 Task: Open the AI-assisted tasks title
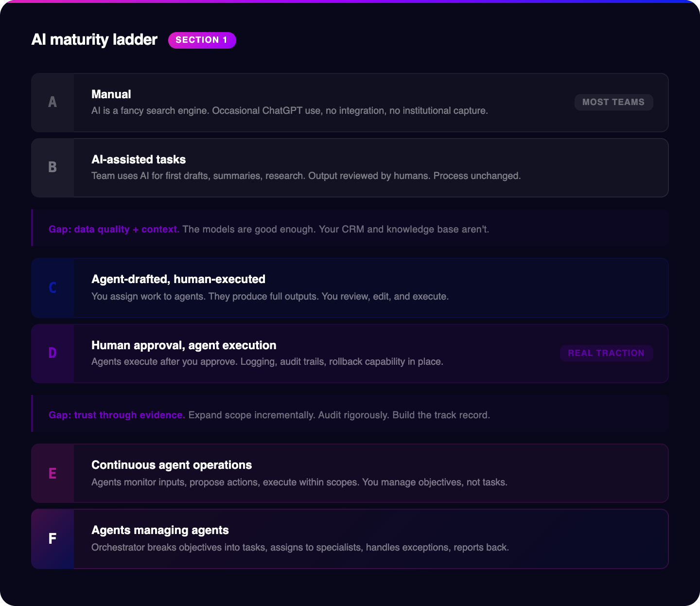tap(139, 160)
